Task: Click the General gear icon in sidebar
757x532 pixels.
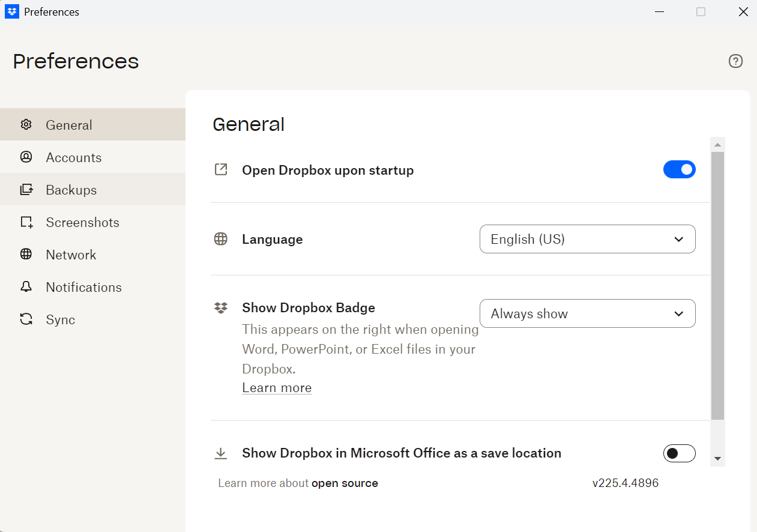Action: (26, 125)
